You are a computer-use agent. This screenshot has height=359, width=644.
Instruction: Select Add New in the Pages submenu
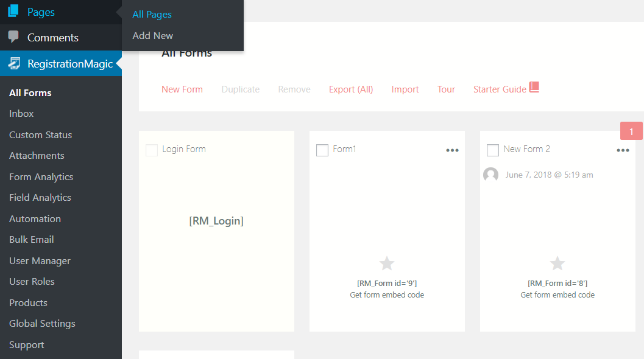[153, 36]
